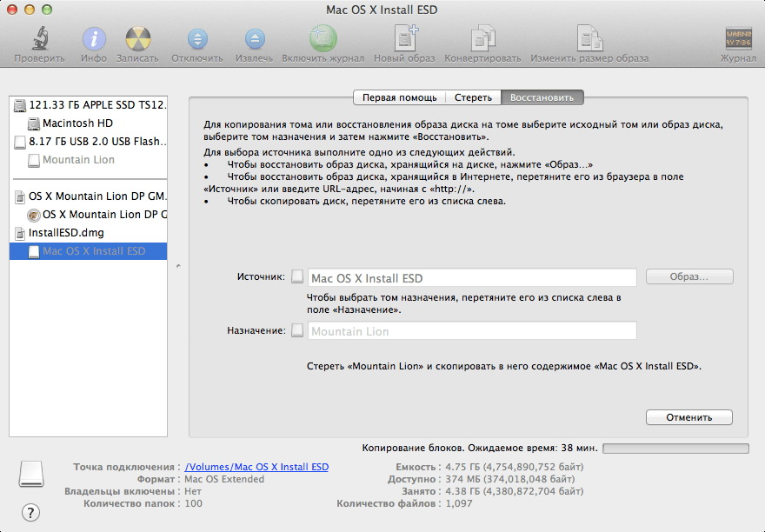765x532 pixels.
Task: Click the Проверить microscope toolbar icon
Action: pos(40,38)
